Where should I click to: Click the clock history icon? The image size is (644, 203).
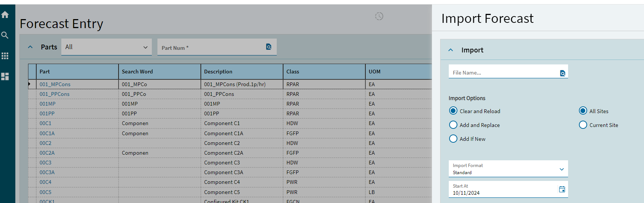click(379, 16)
